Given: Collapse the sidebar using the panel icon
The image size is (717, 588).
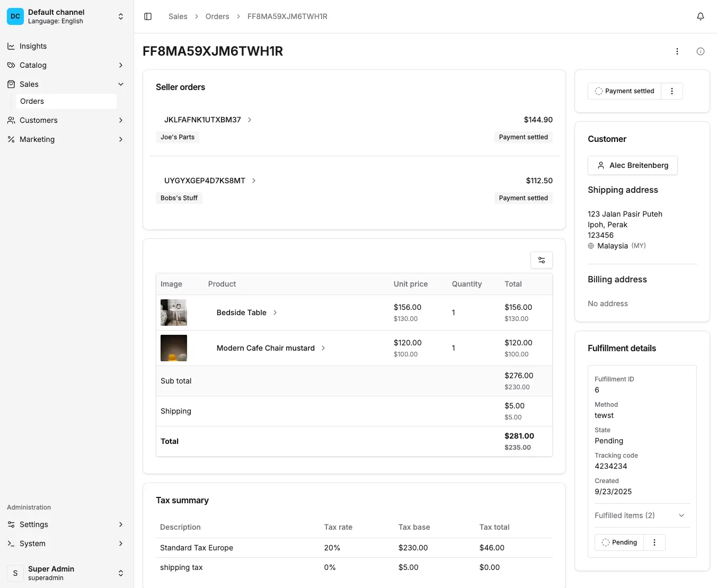Looking at the screenshot, I should tap(148, 16).
